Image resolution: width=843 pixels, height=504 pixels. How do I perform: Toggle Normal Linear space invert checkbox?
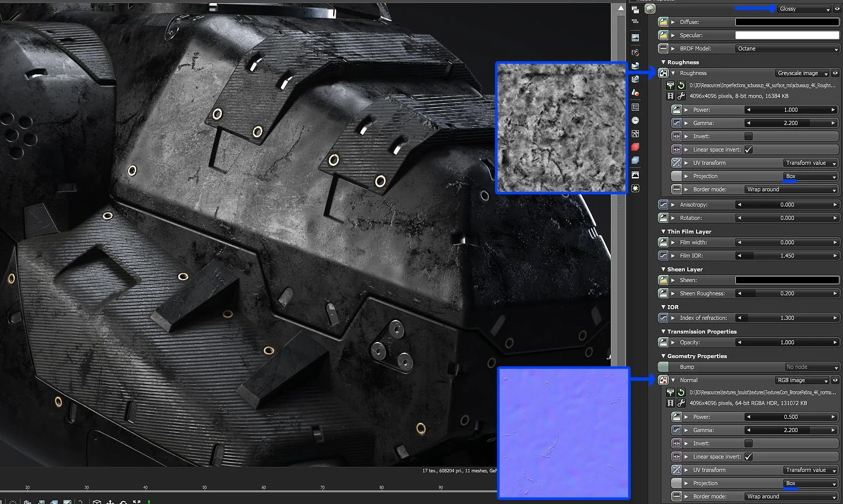[749, 457]
